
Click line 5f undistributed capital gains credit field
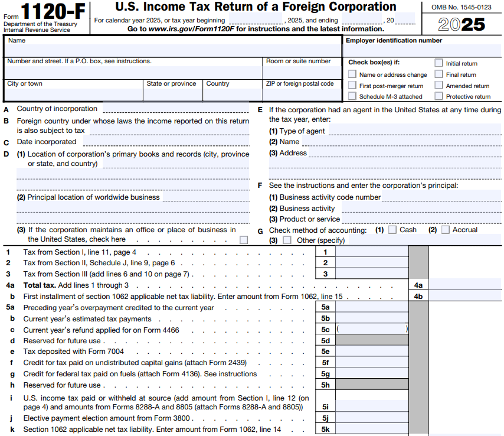pos(372,362)
